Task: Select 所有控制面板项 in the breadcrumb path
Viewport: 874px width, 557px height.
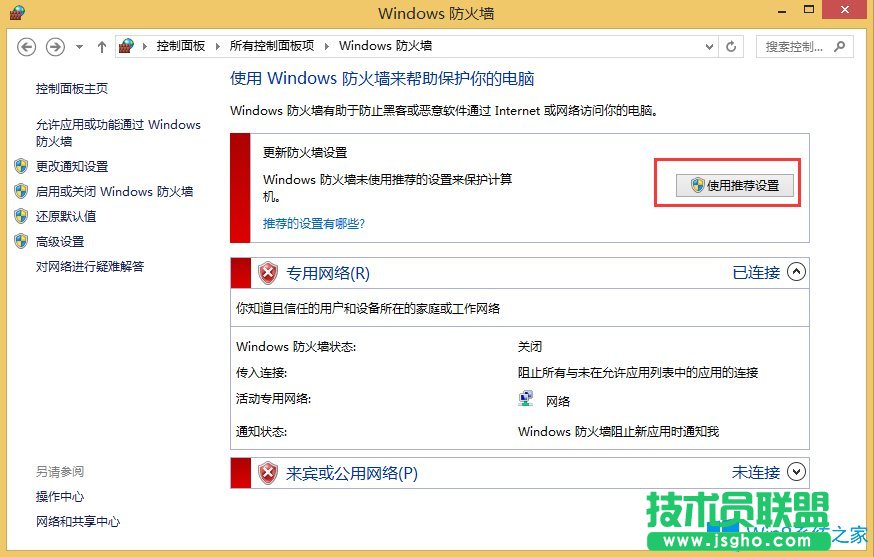Action: pos(272,46)
